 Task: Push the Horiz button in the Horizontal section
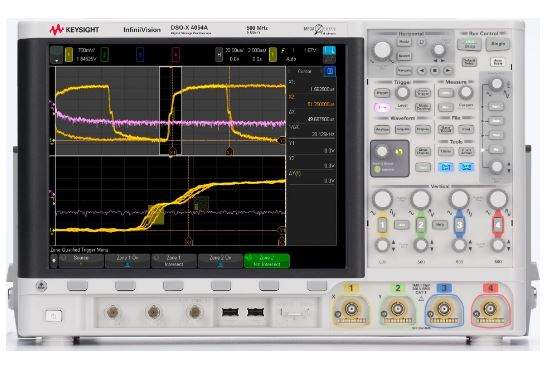[x=404, y=42]
